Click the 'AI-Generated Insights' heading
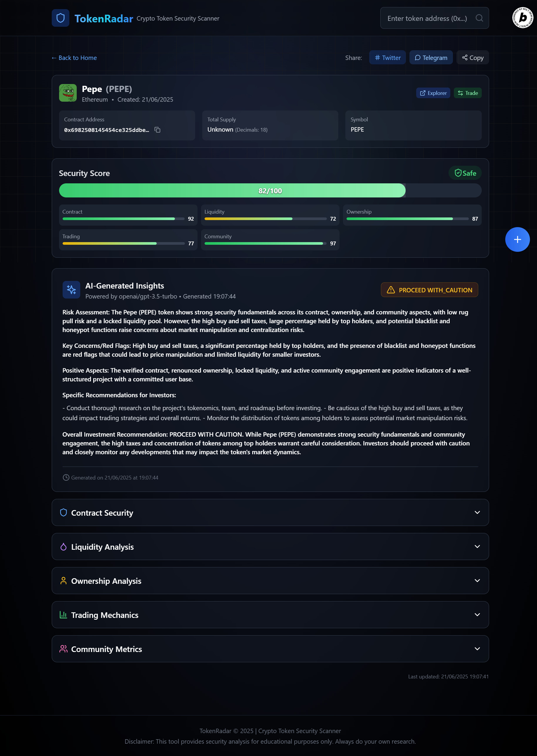This screenshot has width=537, height=756. point(125,286)
